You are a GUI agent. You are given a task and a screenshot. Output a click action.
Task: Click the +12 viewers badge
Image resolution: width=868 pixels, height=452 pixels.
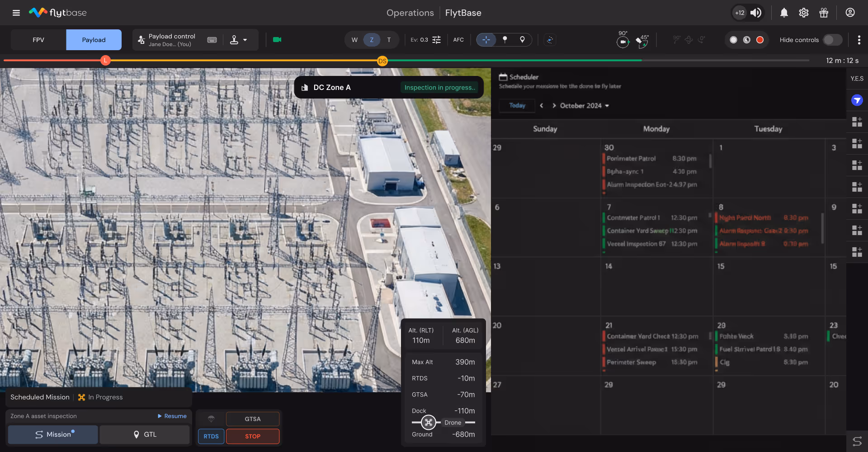point(740,13)
